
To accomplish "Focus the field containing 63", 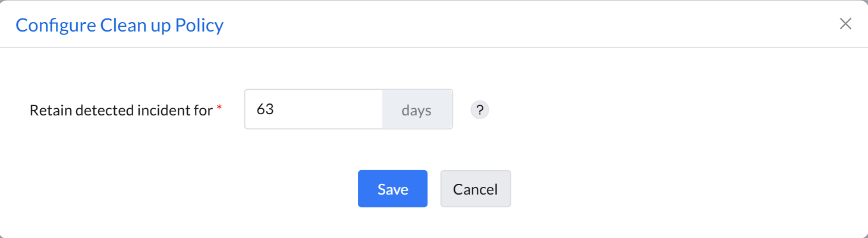I will coord(313,109).
